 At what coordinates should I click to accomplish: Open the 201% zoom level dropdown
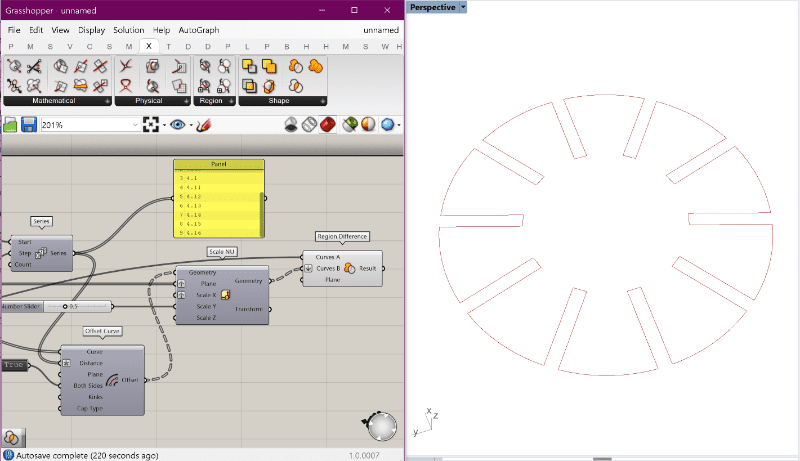point(135,125)
